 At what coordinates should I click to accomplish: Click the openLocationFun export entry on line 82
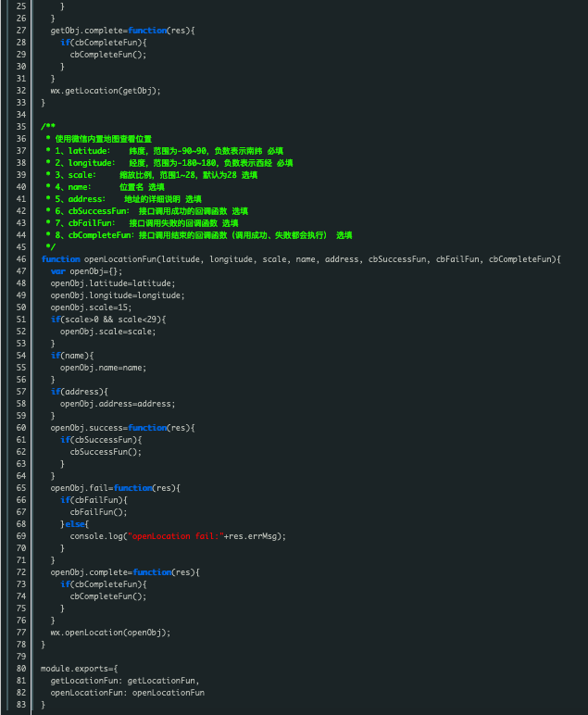pos(127,693)
